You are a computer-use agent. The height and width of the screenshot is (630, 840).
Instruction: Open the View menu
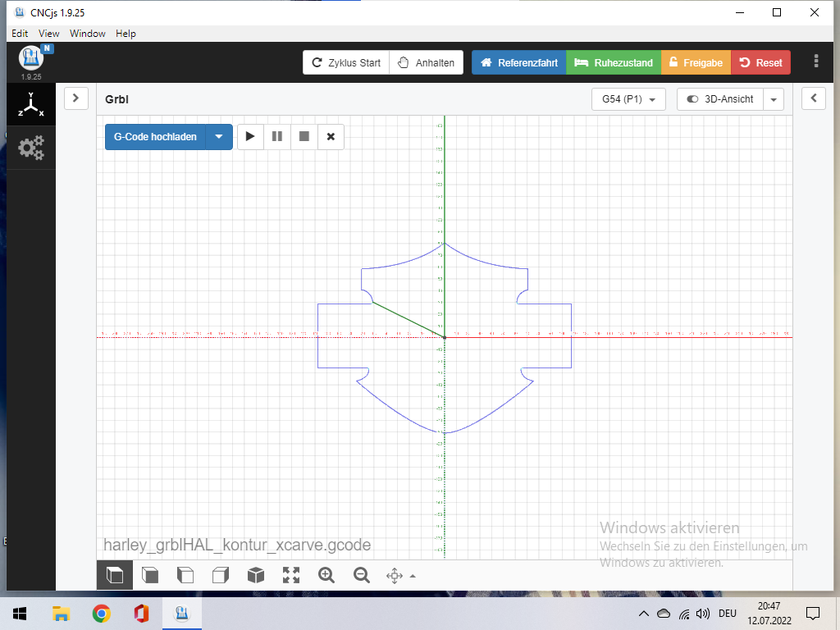point(48,33)
